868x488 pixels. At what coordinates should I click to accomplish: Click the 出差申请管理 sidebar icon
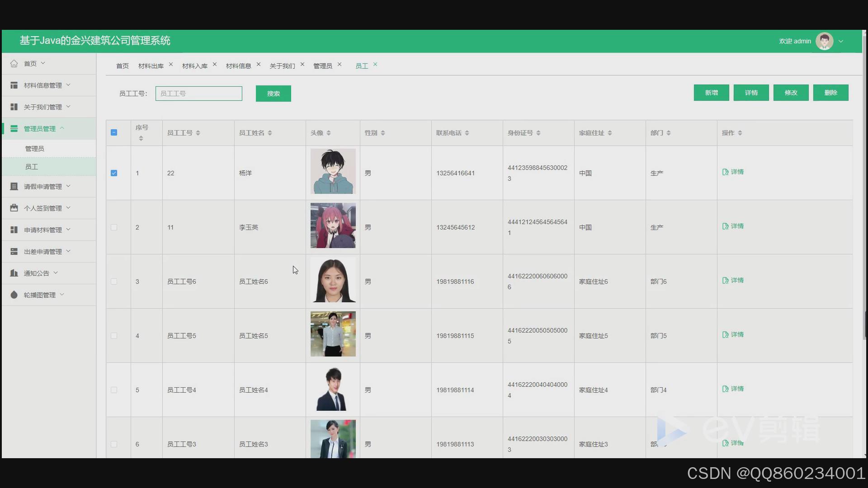click(x=14, y=252)
